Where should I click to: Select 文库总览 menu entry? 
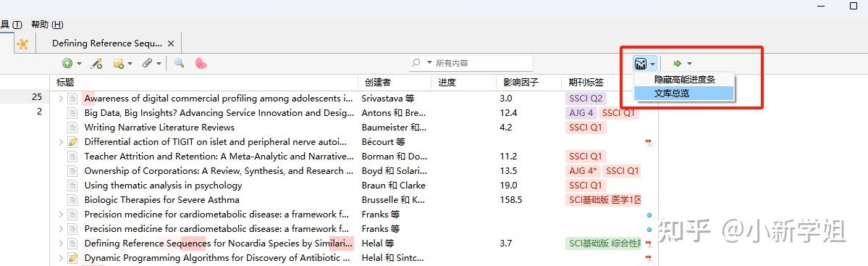(x=684, y=93)
